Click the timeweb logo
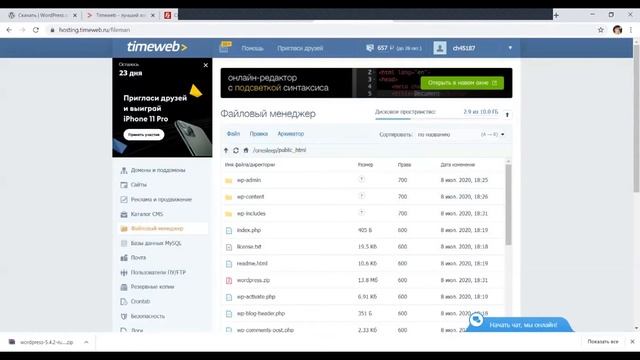Viewport: 640px width, 360px height. tap(157, 47)
